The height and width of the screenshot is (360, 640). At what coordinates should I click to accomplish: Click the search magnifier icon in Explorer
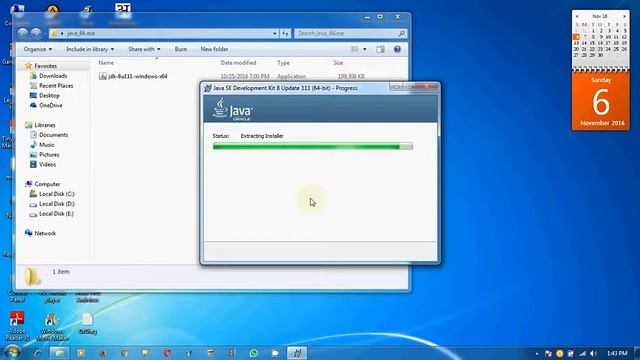402,33
